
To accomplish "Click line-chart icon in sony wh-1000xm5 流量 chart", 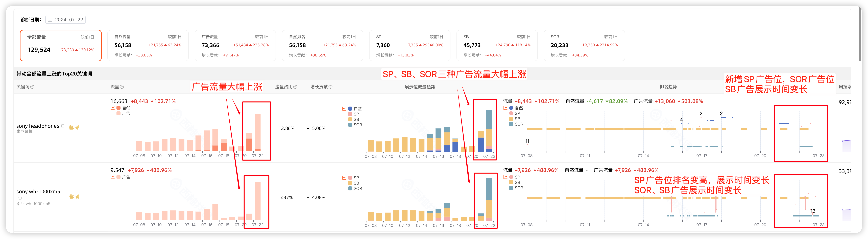I will 113,177.
